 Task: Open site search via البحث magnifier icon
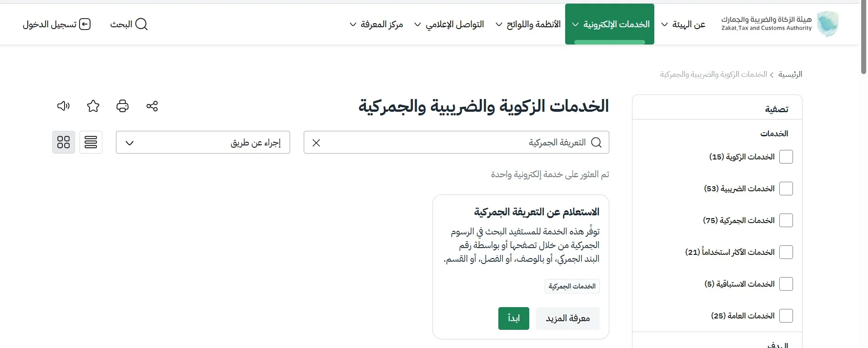(142, 25)
